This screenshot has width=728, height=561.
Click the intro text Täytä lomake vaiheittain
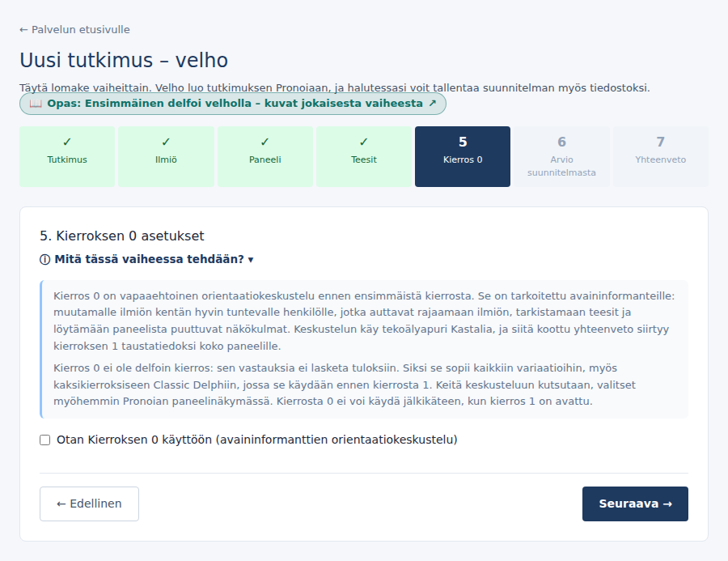tap(334, 87)
